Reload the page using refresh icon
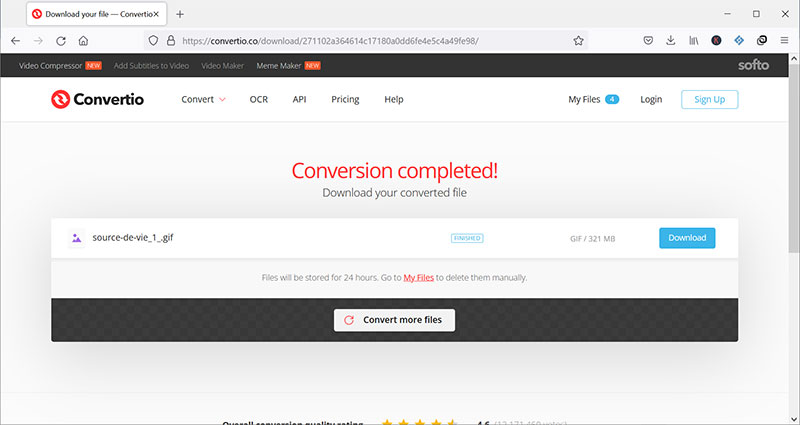Viewport: 800px width, 425px height. point(61,41)
